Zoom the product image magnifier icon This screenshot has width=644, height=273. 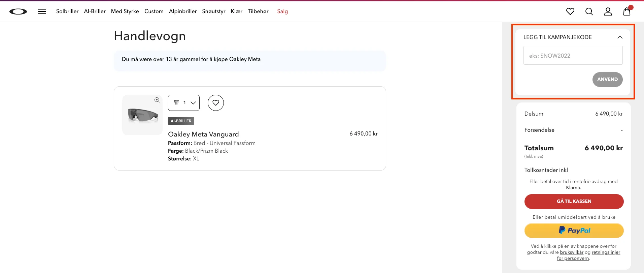[x=157, y=100]
